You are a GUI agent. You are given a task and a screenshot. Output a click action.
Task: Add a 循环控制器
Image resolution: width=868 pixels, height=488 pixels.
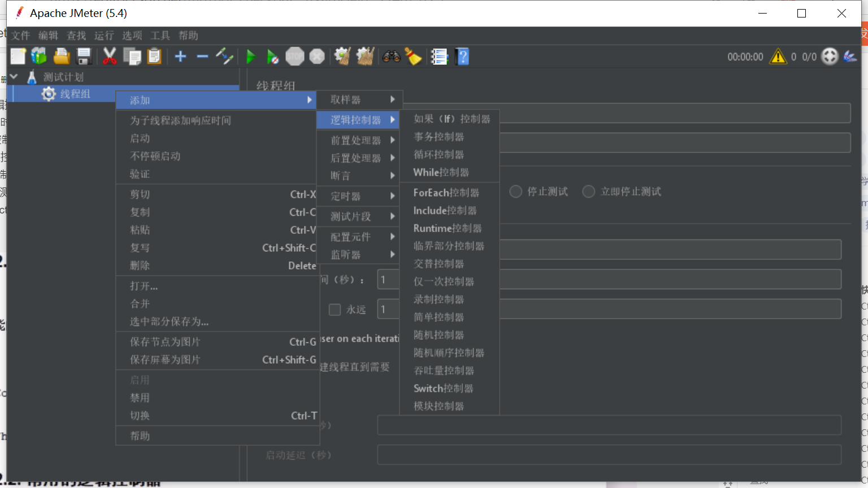point(450,155)
